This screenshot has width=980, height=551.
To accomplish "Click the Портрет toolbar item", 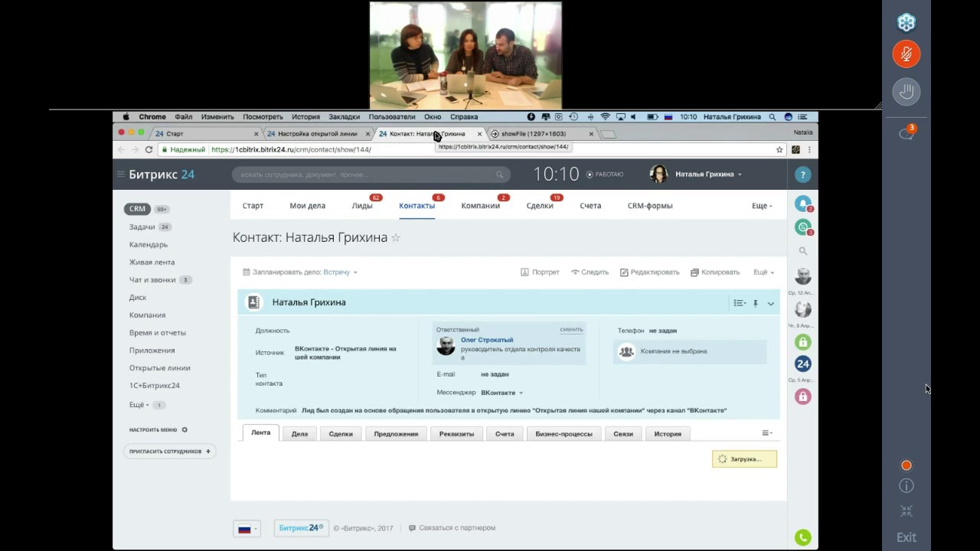I will click(x=540, y=272).
